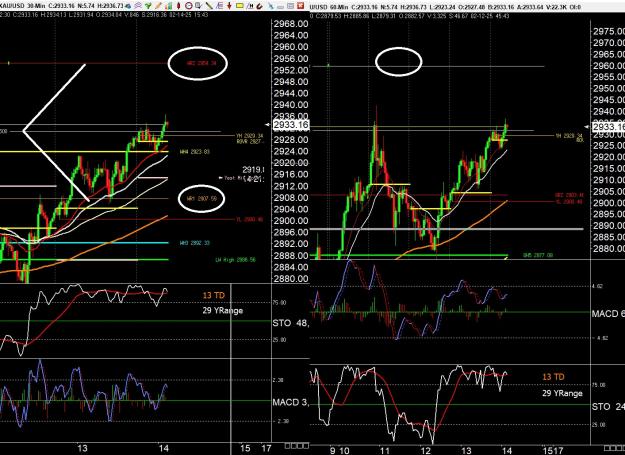Click date 12 on right chart time axis
625x455 pixels.
click(426, 451)
